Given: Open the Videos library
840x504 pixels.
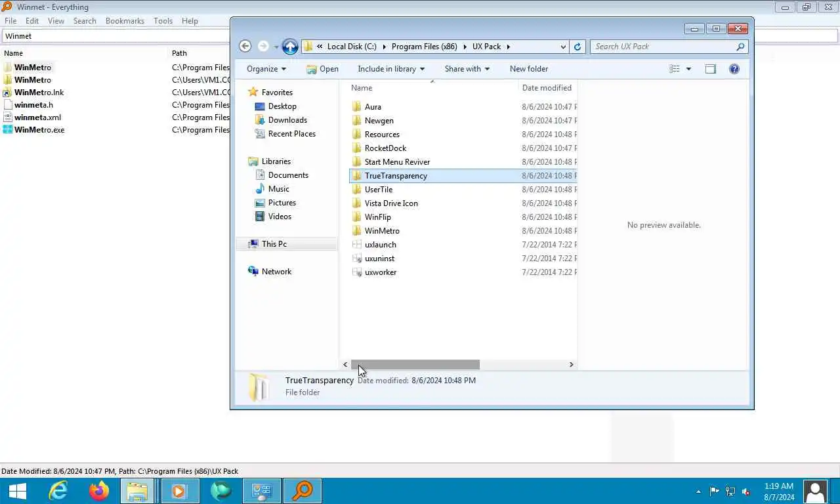Looking at the screenshot, I should pyautogui.click(x=280, y=217).
